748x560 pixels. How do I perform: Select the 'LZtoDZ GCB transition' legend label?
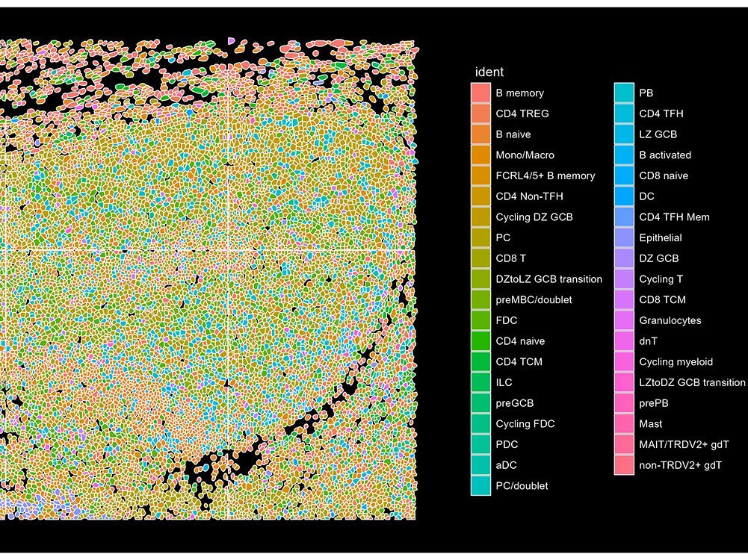tap(692, 382)
